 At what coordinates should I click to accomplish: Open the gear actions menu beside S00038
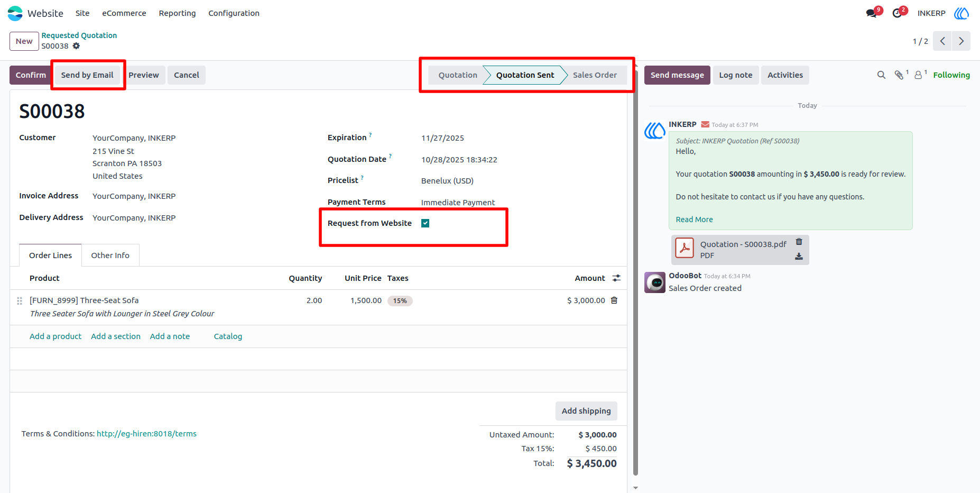tap(76, 46)
